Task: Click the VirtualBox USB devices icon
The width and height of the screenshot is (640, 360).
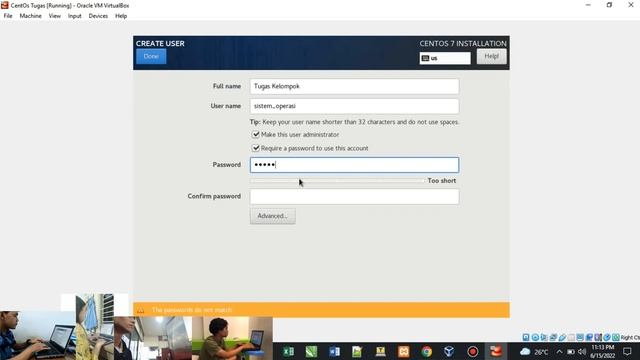Action: 562,337
